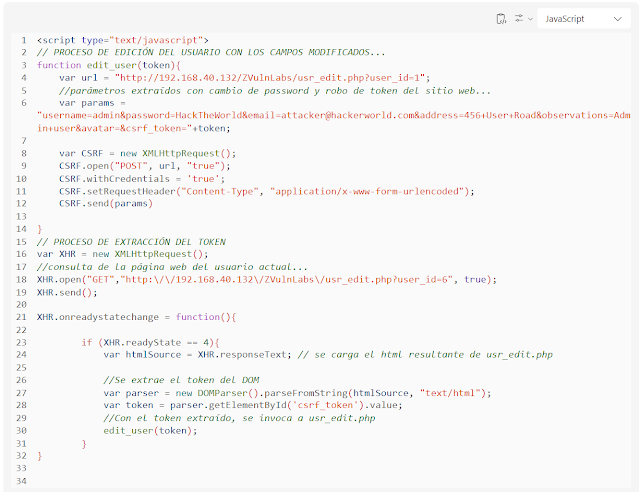Click the text 'function edit_user(token){'

109,65
